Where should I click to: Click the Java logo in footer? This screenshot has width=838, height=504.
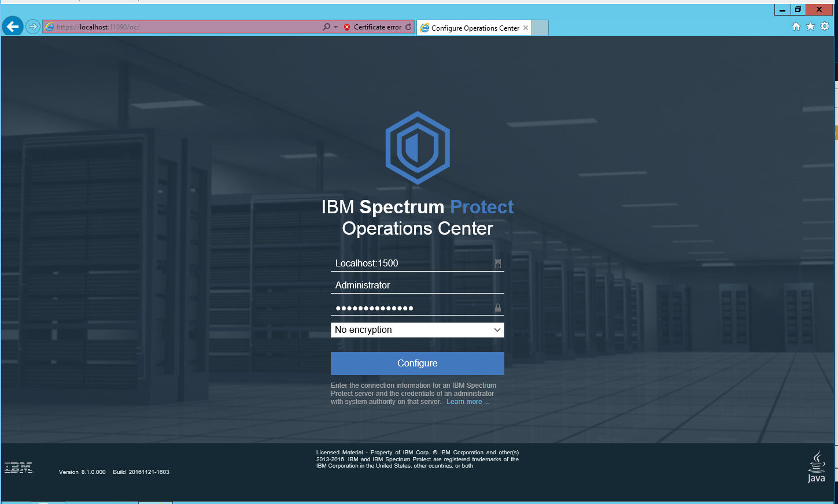[x=816, y=467]
